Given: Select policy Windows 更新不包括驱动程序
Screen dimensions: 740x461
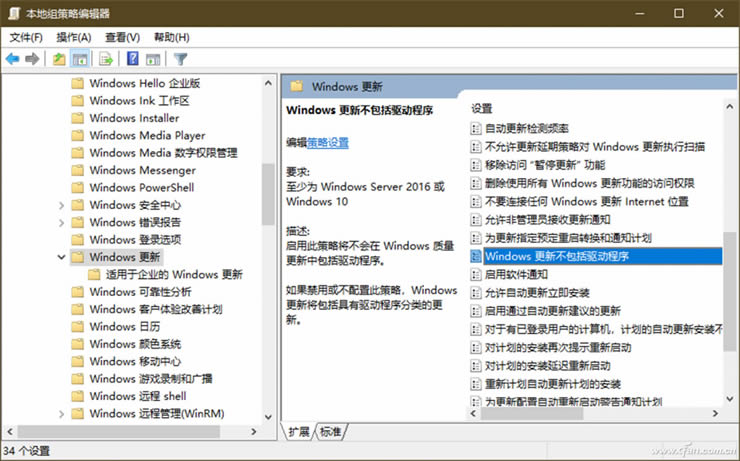Looking at the screenshot, I should pyautogui.click(x=603, y=256).
